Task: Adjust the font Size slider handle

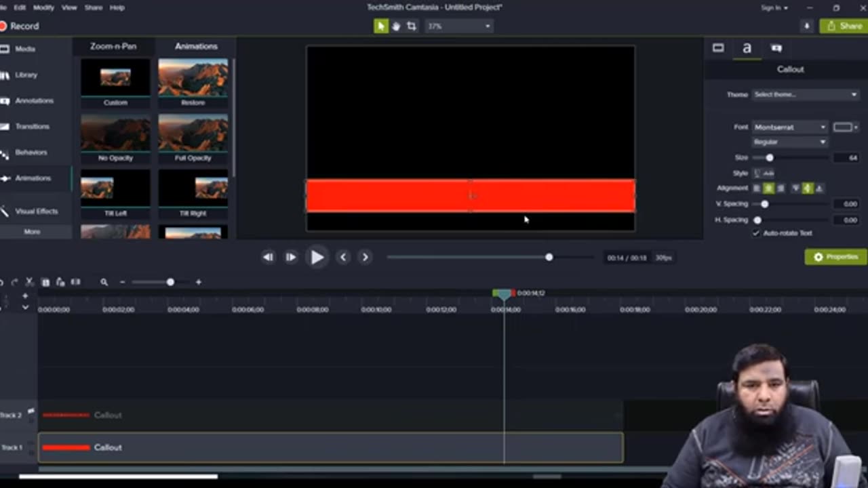Action: [769, 157]
